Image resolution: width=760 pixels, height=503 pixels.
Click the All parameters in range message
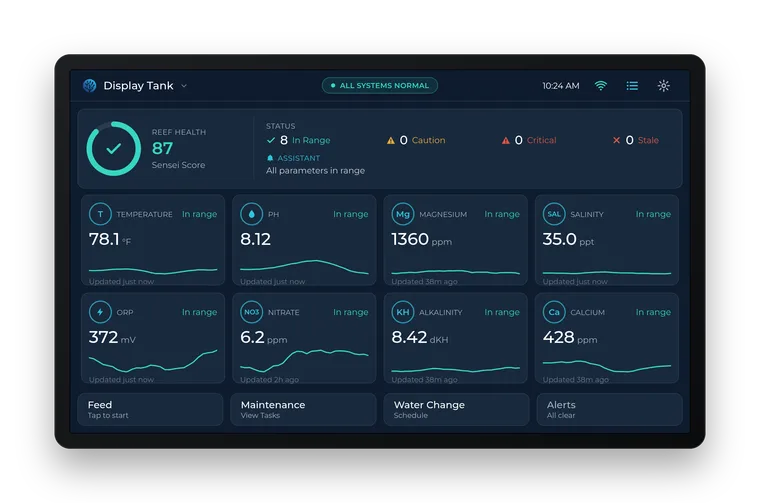[x=316, y=171]
